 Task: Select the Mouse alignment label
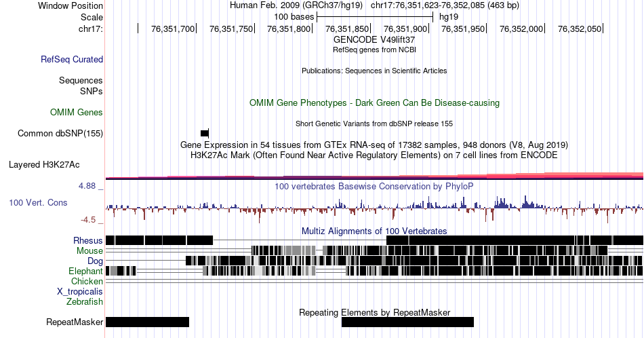click(x=89, y=251)
